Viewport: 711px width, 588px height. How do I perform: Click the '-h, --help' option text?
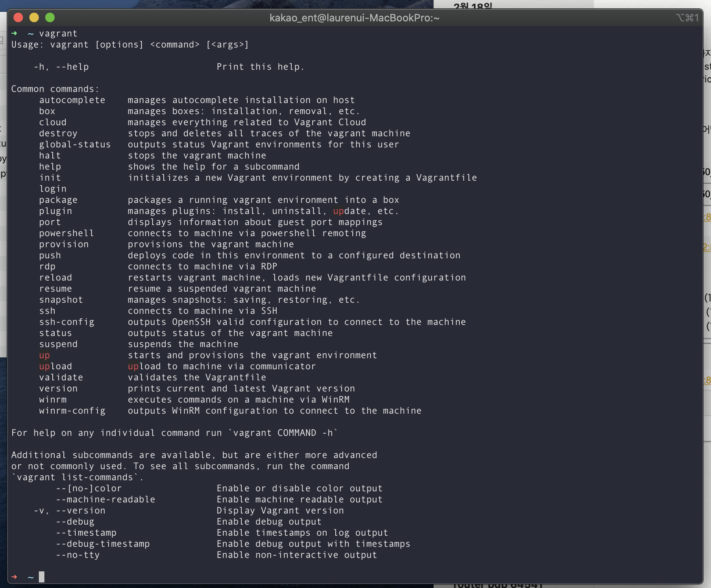click(x=61, y=67)
